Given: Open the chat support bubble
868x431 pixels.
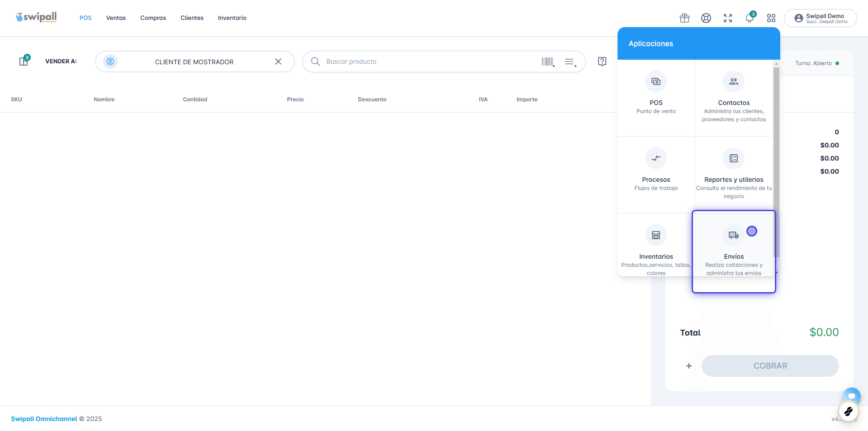Looking at the screenshot, I should pos(851,397).
